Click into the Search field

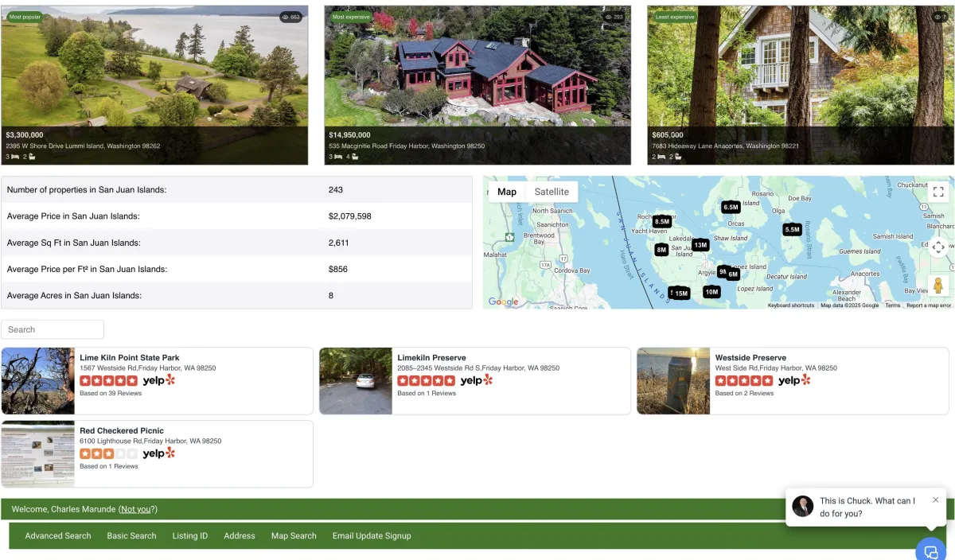[x=53, y=329]
